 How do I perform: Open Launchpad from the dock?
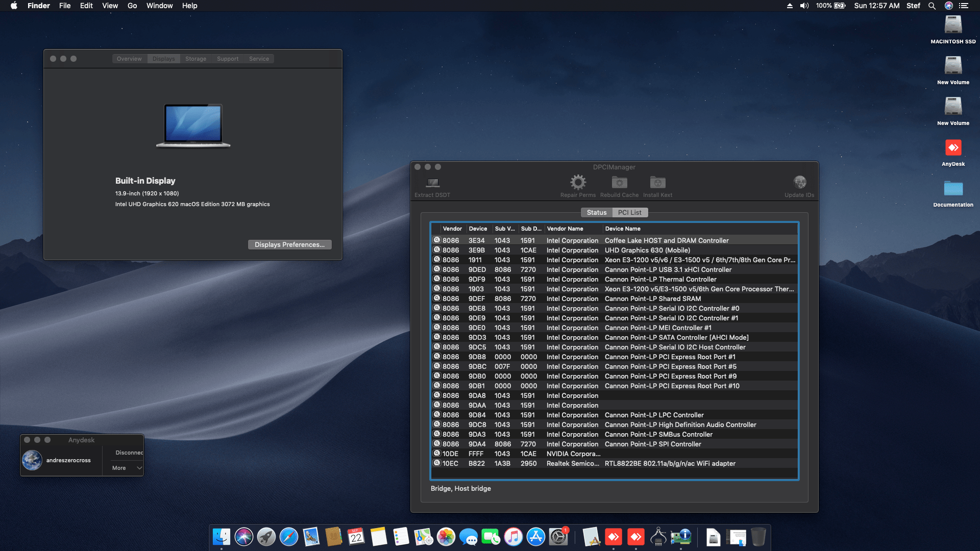click(x=266, y=537)
